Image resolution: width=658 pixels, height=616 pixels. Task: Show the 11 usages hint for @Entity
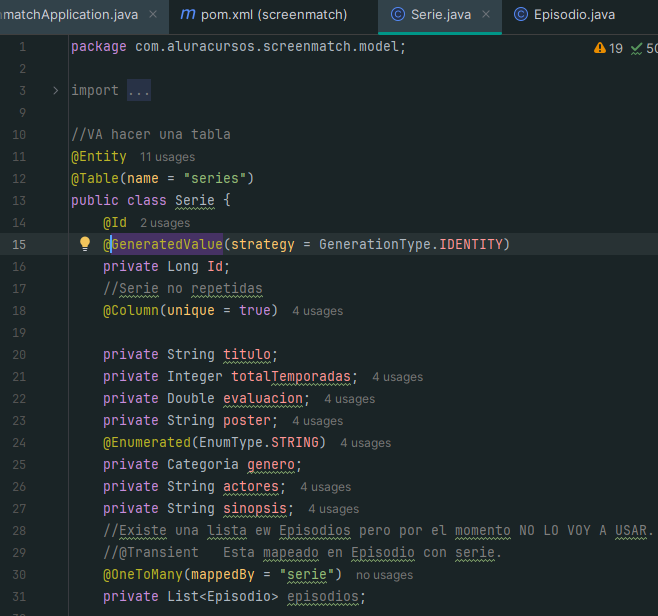click(x=167, y=157)
